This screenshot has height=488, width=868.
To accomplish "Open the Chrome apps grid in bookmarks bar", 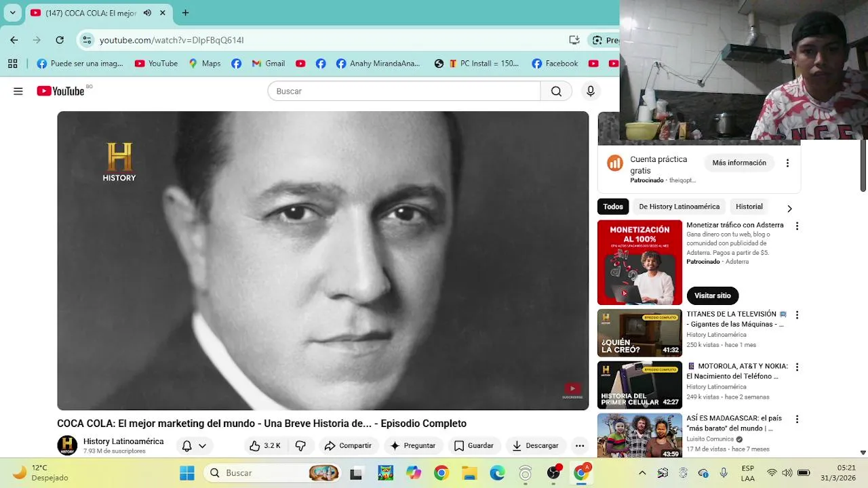I will coord(12,63).
